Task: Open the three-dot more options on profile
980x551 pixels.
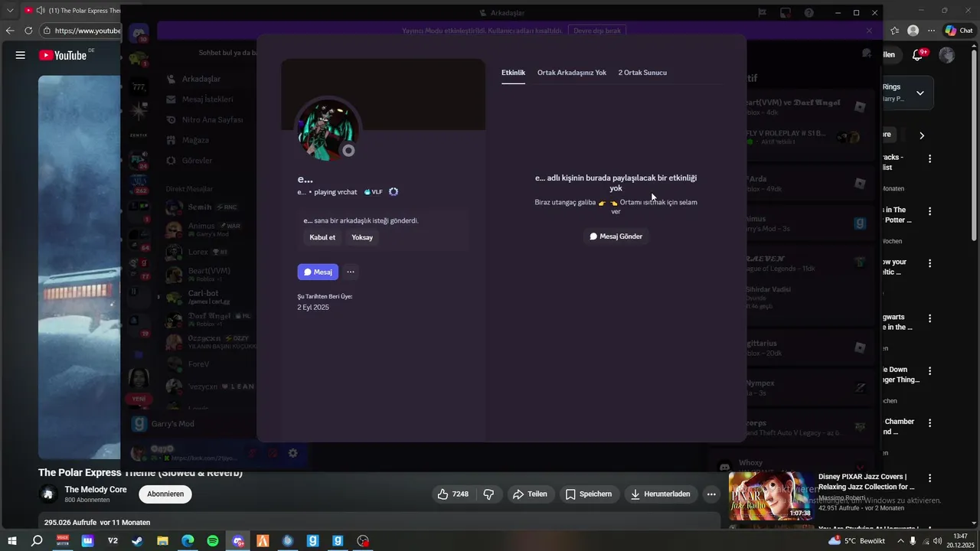Action: [x=351, y=272]
